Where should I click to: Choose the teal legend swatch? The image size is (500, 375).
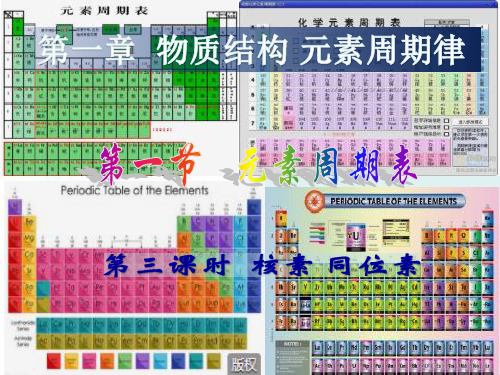196,360
